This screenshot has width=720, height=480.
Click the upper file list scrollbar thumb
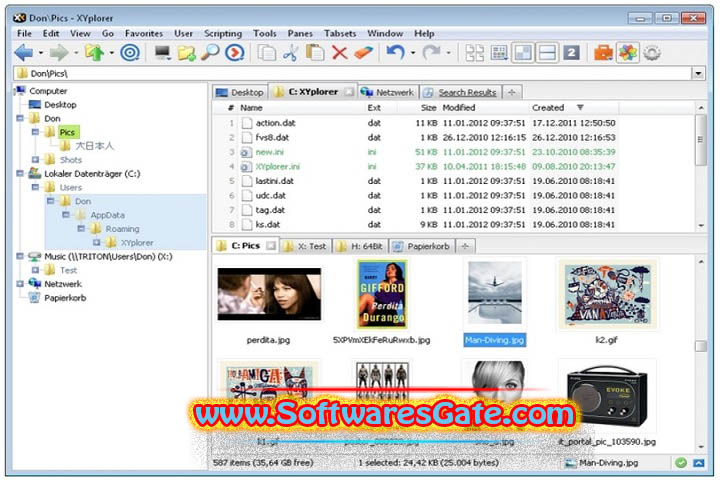coord(700,140)
